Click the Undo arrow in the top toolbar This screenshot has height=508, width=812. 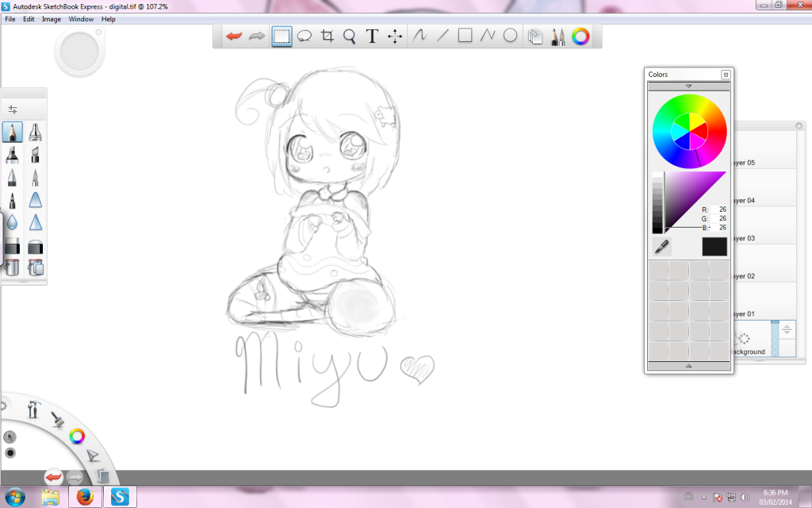coord(234,36)
